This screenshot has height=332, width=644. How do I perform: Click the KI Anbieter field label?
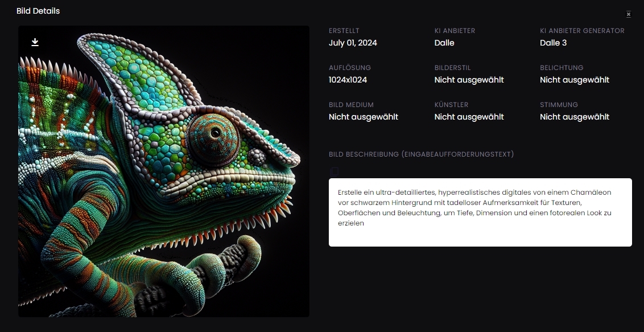point(455,31)
